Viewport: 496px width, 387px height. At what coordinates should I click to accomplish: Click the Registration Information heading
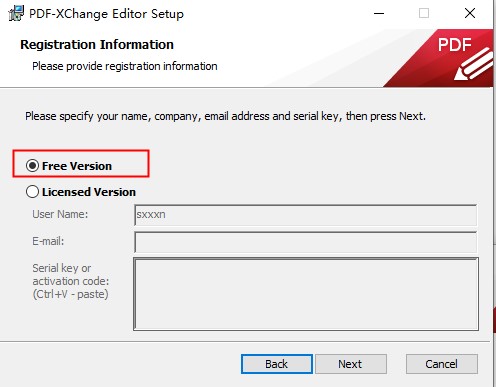[x=97, y=45]
